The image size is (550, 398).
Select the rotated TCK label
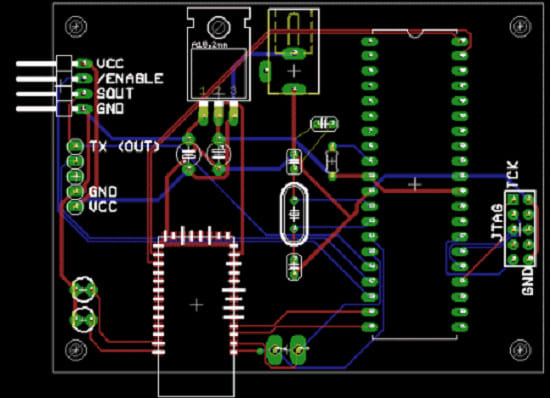513,174
